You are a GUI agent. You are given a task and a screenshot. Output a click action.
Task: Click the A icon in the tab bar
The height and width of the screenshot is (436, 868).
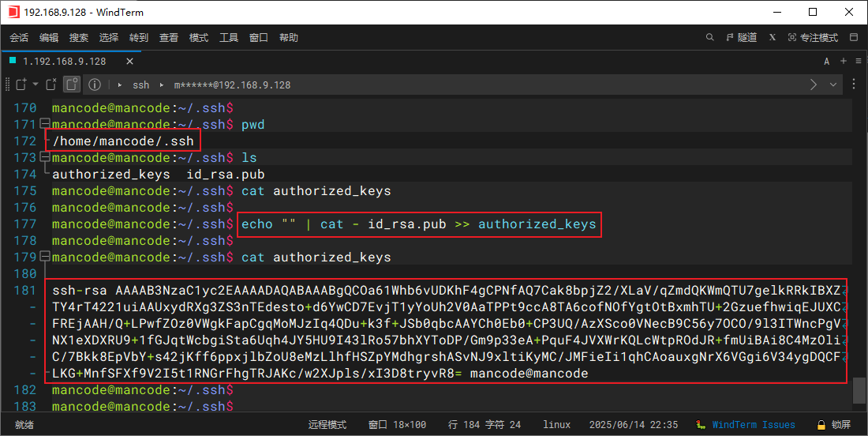point(827,61)
